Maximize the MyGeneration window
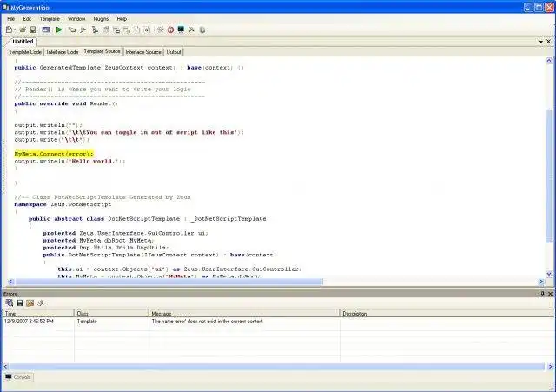 click(x=539, y=7)
